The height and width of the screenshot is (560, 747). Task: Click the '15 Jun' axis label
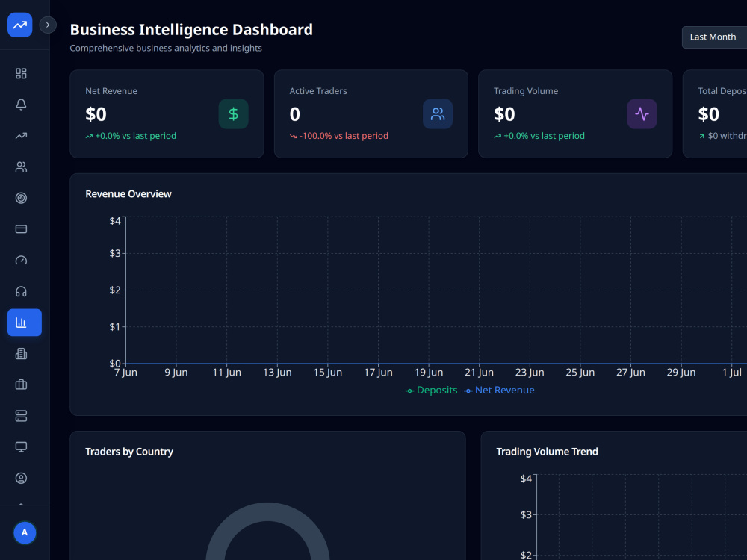328,373
